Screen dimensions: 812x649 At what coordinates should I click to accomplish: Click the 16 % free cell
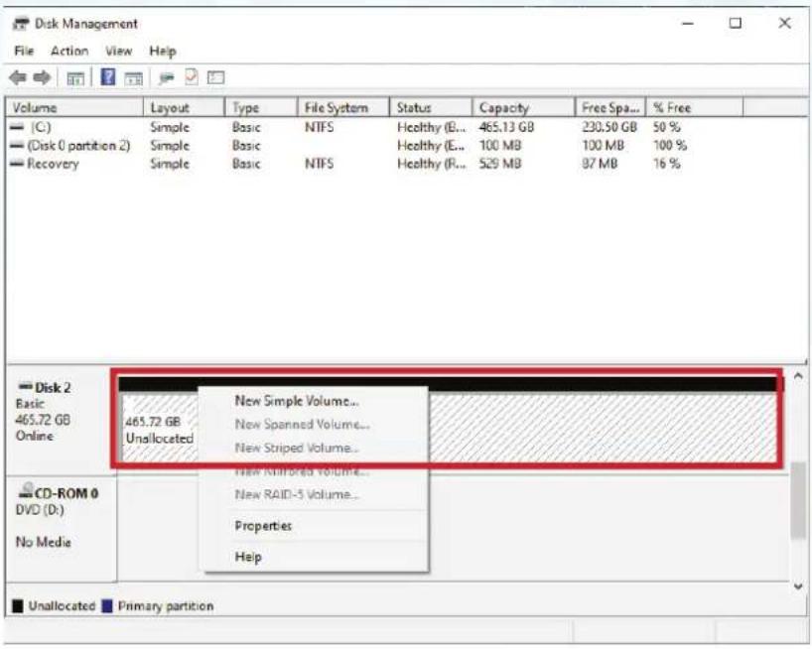tap(667, 164)
